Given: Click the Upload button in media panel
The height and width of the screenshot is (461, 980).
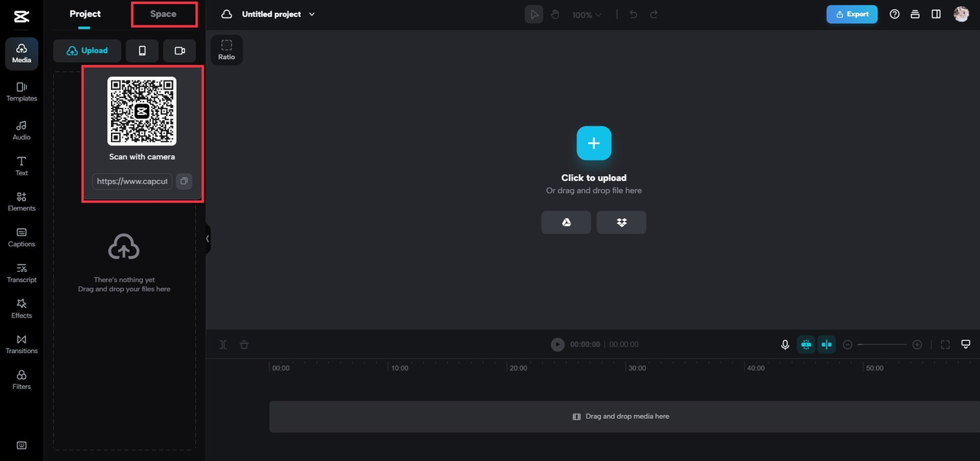Looking at the screenshot, I should tap(87, 51).
